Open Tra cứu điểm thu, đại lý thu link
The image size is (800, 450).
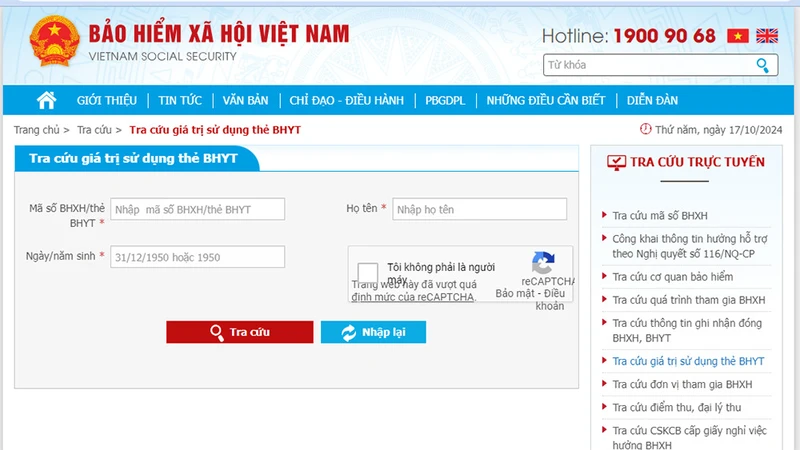[677, 407]
